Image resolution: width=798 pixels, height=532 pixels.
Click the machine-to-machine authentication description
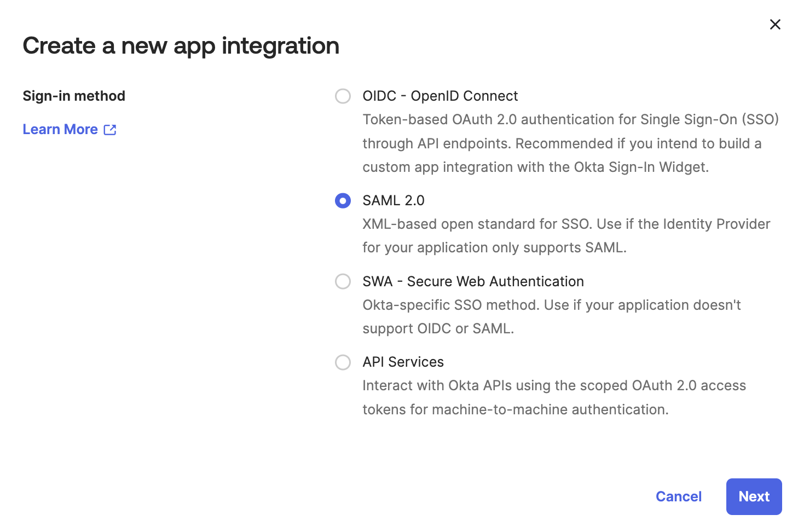pyautogui.click(x=554, y=397)
